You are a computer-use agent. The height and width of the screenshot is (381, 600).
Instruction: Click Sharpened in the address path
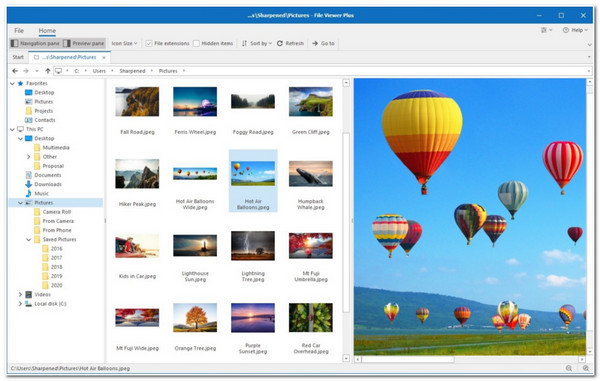point(132,71)
